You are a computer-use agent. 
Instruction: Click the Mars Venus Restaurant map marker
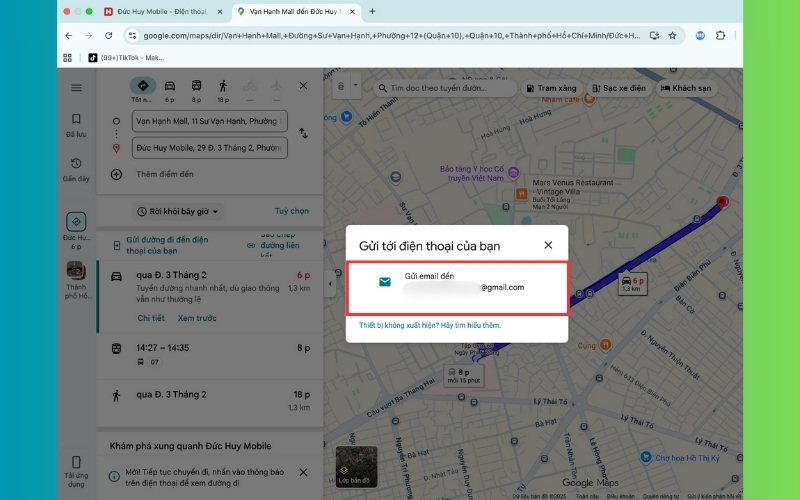pos(521,193)
